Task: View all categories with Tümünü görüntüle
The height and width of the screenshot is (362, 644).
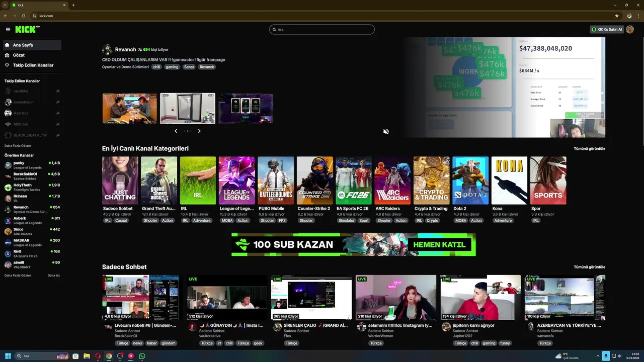Action: 589,148
